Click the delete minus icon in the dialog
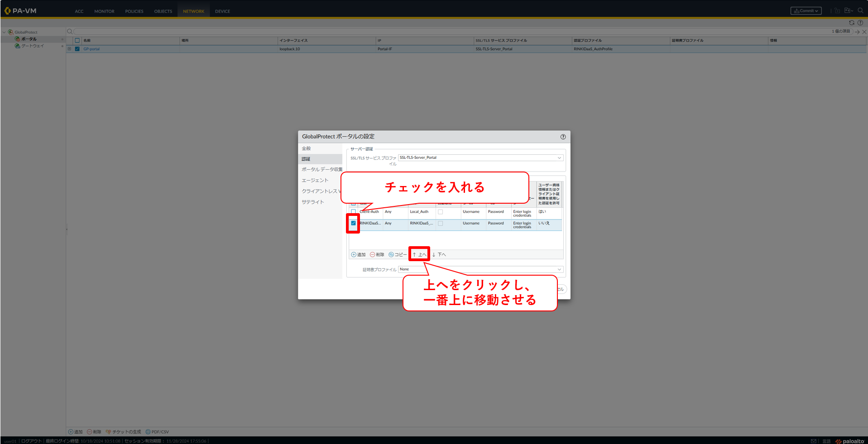This screenshot has height=444, width=868. click(372, 255)
